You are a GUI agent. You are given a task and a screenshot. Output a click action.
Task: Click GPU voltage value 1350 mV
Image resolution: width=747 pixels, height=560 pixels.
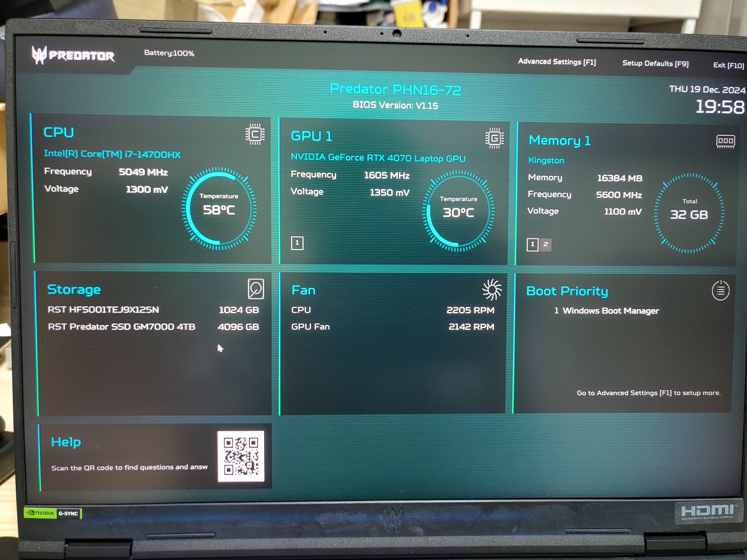click(x=390, y=192)
